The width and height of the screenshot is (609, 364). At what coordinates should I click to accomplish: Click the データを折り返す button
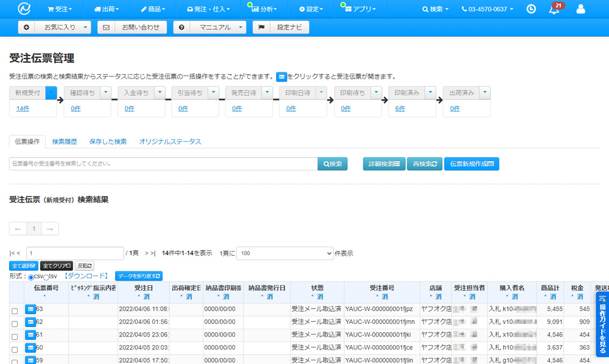[139, 276]
